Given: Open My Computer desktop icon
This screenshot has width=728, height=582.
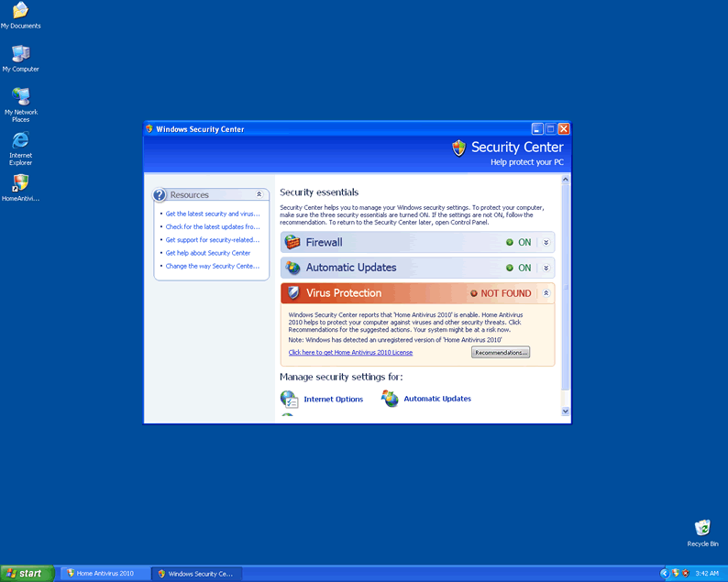Looking at the screenshot, I should pyautogui.click(x=20, y=54).
